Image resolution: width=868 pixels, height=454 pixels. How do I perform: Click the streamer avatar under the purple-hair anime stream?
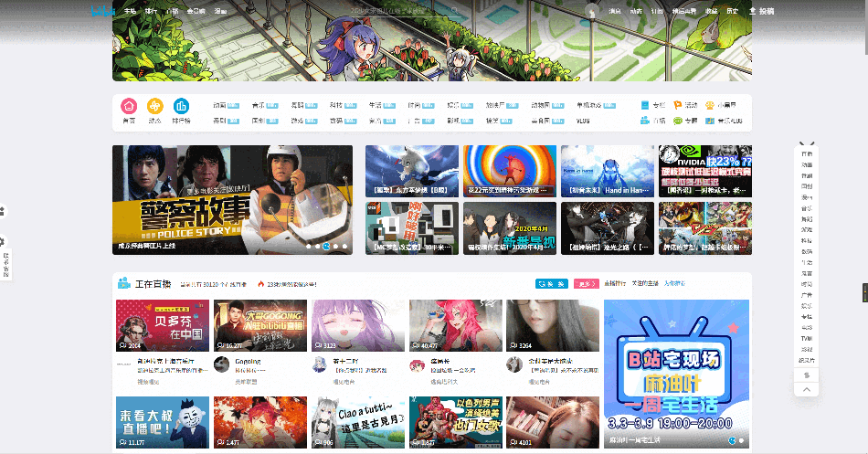pos(320,364)
